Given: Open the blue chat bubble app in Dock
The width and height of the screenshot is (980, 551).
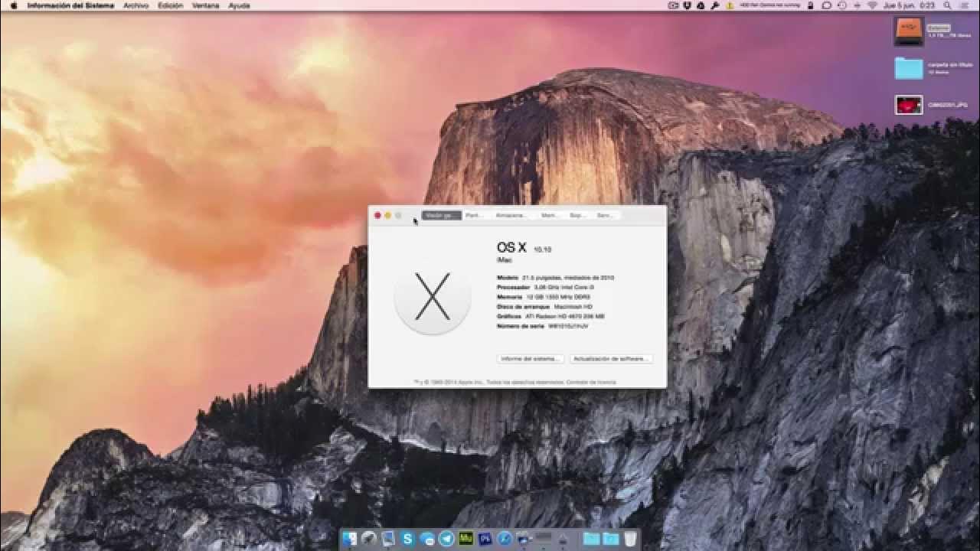Looking at the screenshot, I should coord(426,539).
